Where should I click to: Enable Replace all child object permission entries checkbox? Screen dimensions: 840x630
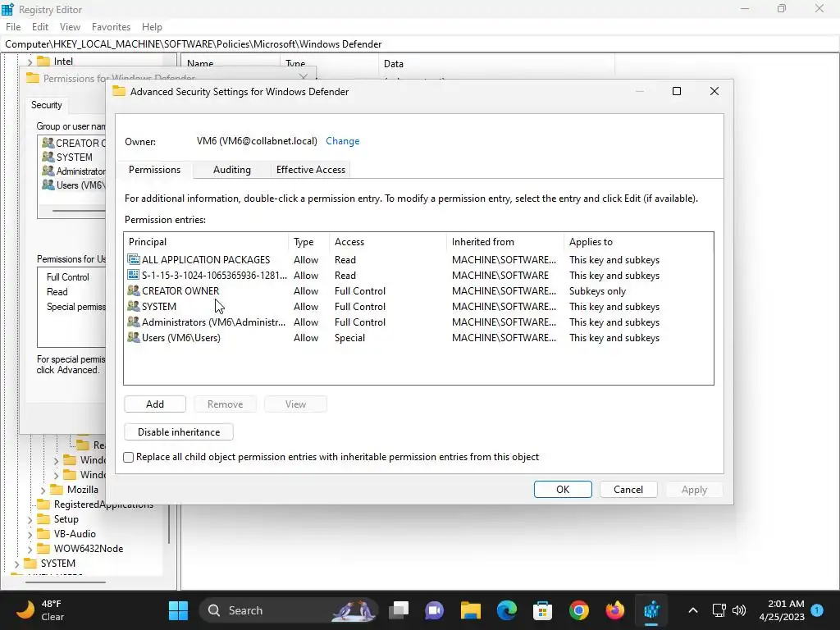tap(129, 457)
